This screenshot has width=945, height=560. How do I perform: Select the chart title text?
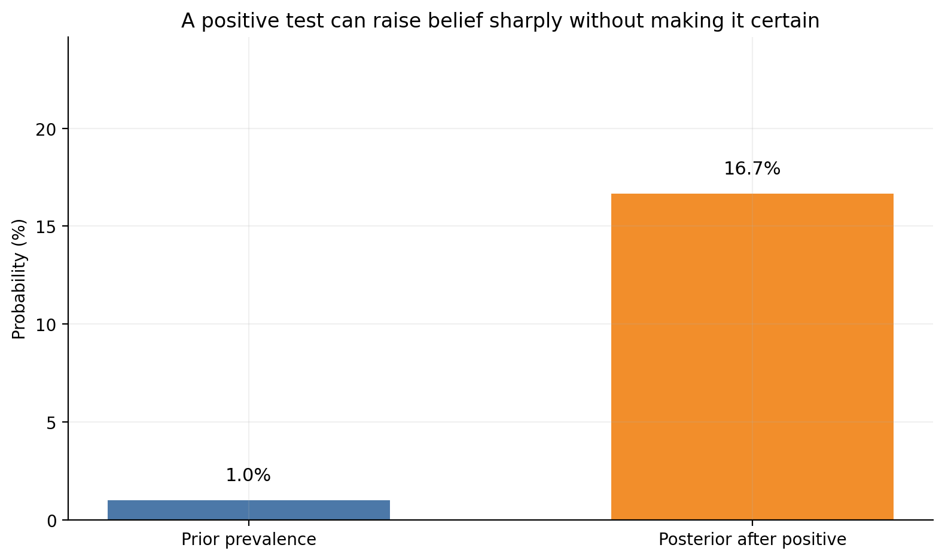click(x=500, y=21)
